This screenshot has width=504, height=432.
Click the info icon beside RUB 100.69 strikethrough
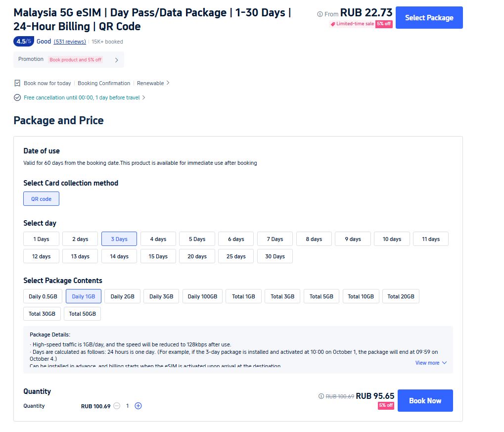click(321, 396)
